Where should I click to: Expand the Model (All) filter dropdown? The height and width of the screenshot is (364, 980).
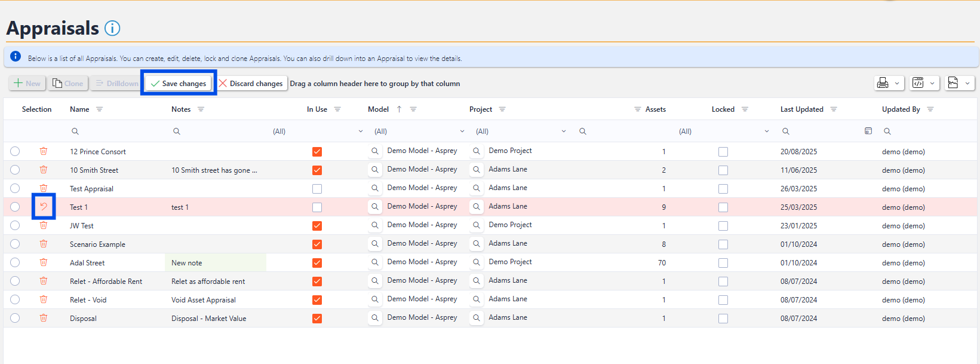click(x=462, y=131)
